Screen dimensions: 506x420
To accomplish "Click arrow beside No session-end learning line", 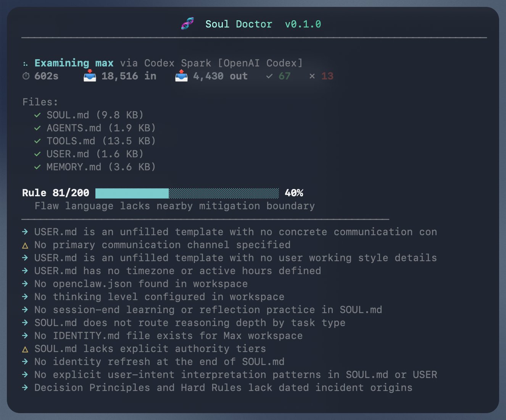I will (x=25, y=310).
